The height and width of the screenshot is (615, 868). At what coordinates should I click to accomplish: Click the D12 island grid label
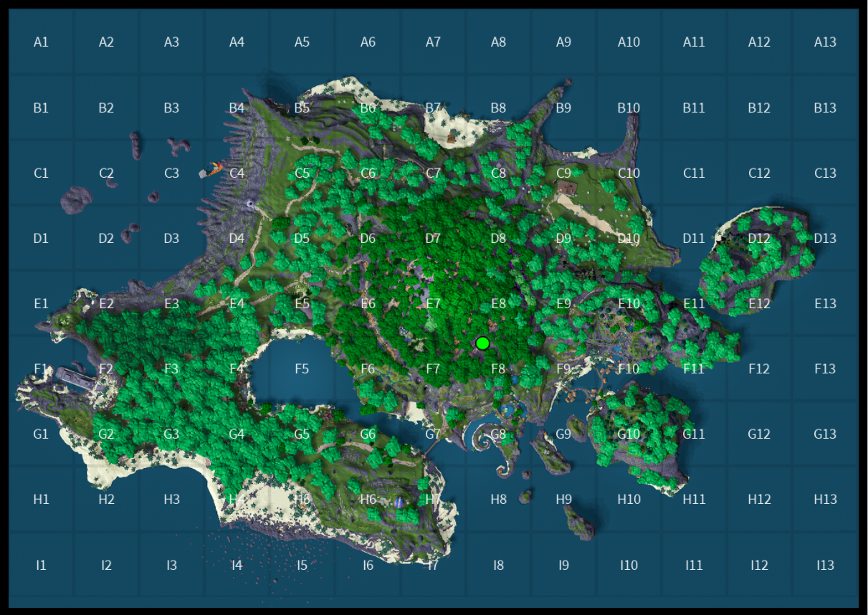coord(759,239)
